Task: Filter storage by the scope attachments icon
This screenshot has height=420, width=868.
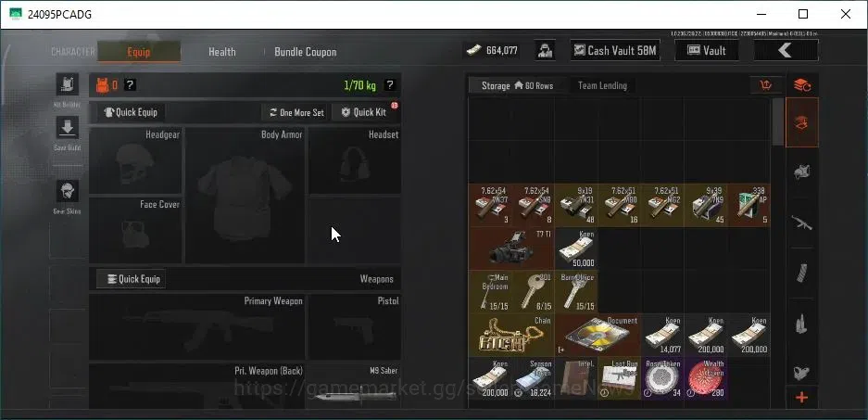Action: click(x=802, y=372)
